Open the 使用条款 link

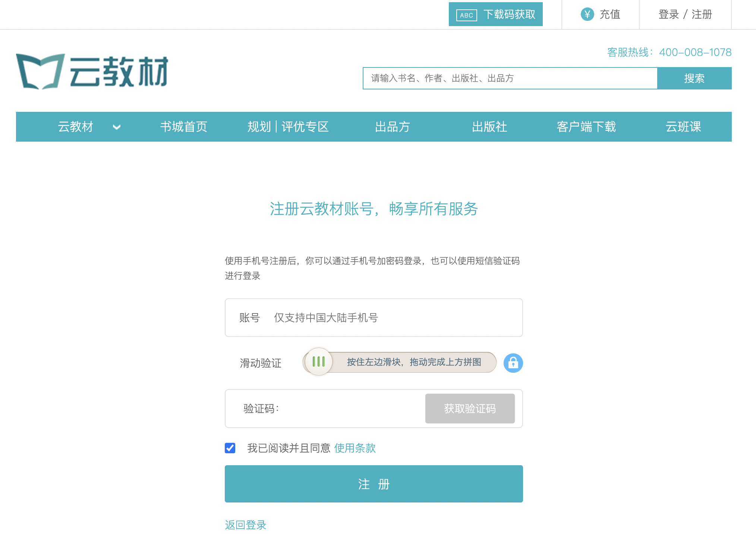click(355, 448)
